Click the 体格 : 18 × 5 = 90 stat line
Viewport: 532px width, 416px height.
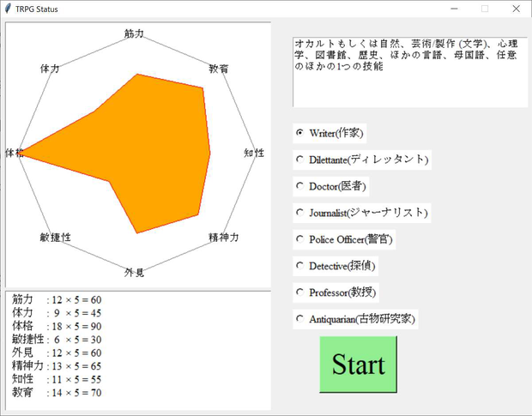57,326
